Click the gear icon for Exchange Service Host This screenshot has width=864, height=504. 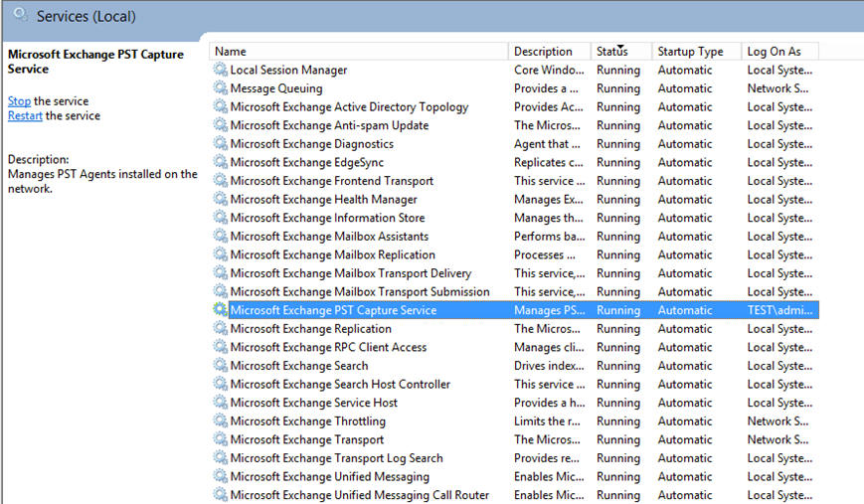coord(221,402)
